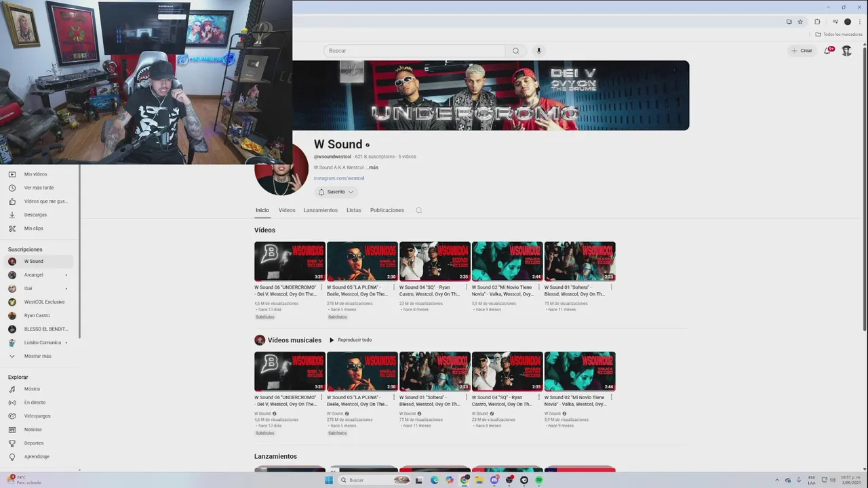Screen dimensions: 868x488
Task: Switch to the Publicaciones tab
Action: coord(387,210)
